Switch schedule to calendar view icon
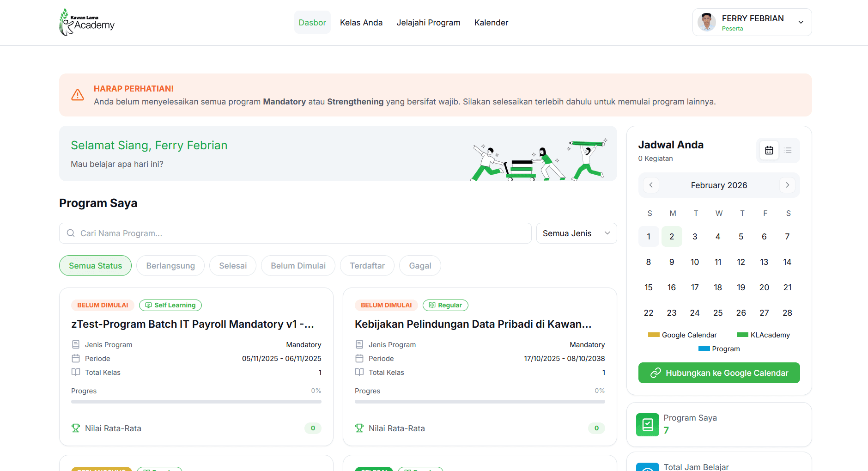868x471 pixels. point(769,150)
